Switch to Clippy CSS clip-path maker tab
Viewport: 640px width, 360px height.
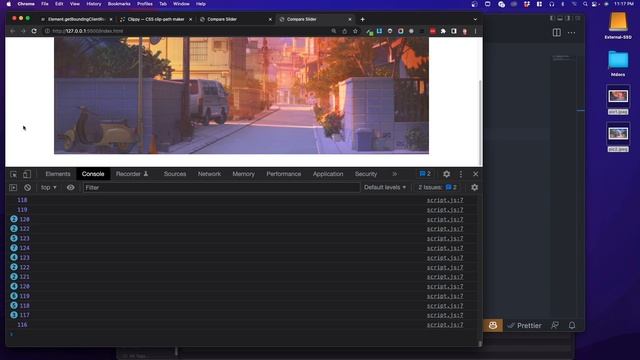(156, 19)
